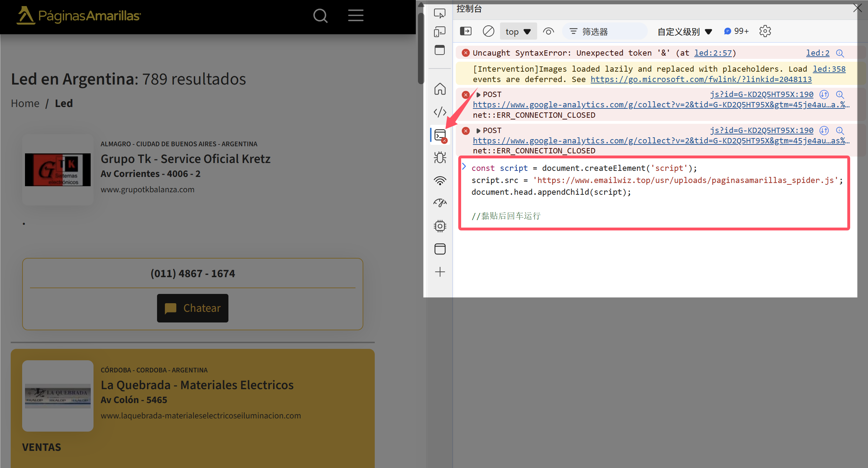
Task: Toggle the console sidebar panel
Action: pos(466,31)
